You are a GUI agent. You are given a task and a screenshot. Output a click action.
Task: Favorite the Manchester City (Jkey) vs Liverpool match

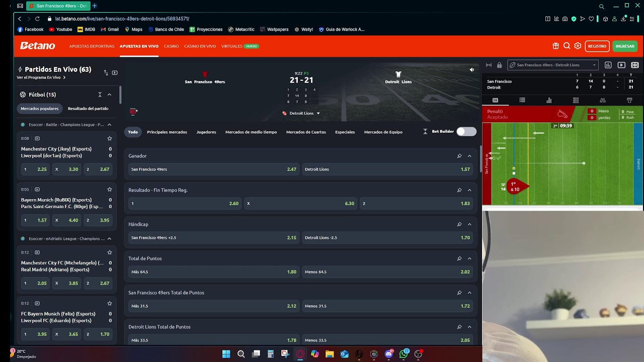coord(109,138)
